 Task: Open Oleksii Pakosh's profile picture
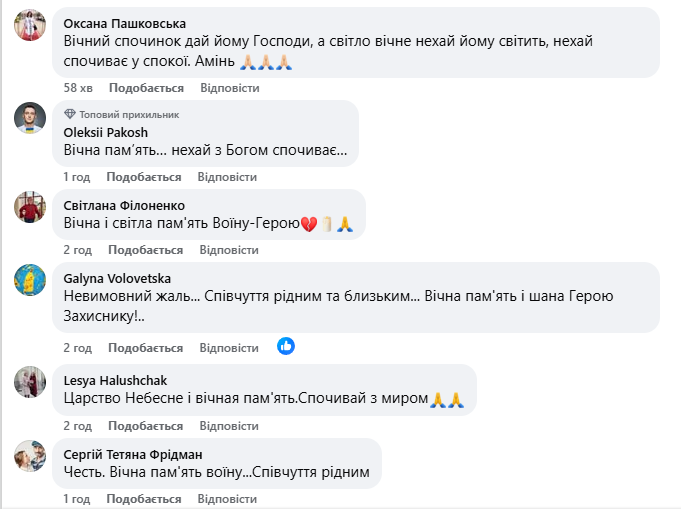pos(30,118)
